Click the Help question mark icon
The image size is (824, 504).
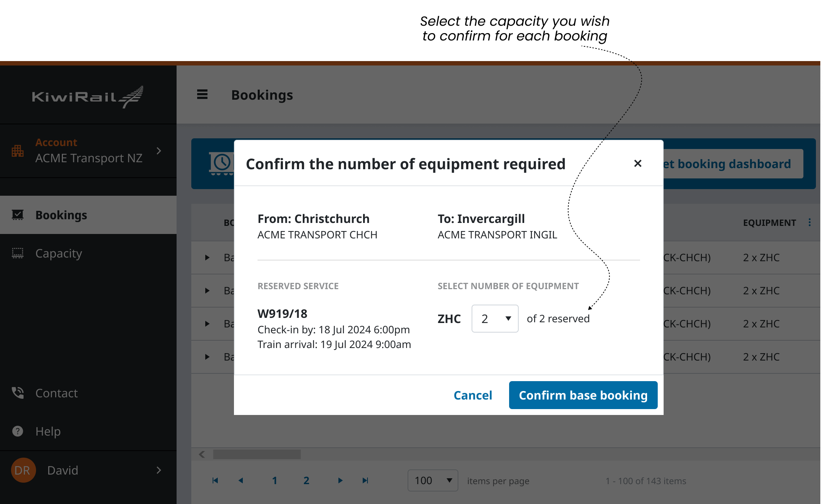click(18, 431)
